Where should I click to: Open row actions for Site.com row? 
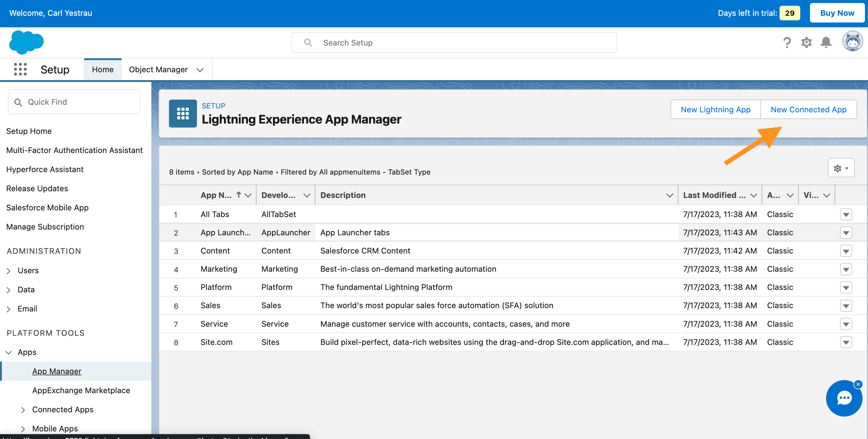coord(846,342)
